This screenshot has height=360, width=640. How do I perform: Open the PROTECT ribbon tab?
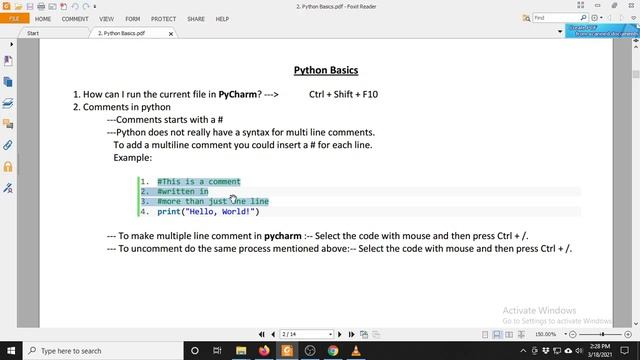(163, 19)
